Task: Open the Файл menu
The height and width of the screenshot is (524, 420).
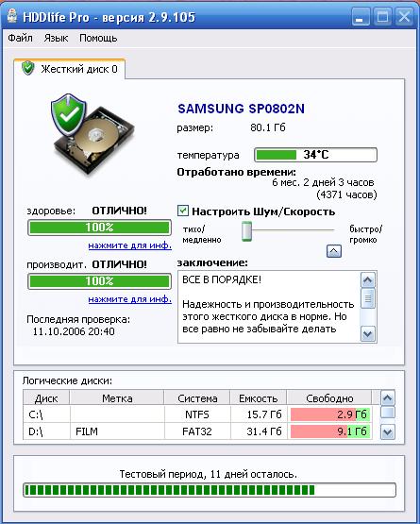Action: [x=20, y=38]
